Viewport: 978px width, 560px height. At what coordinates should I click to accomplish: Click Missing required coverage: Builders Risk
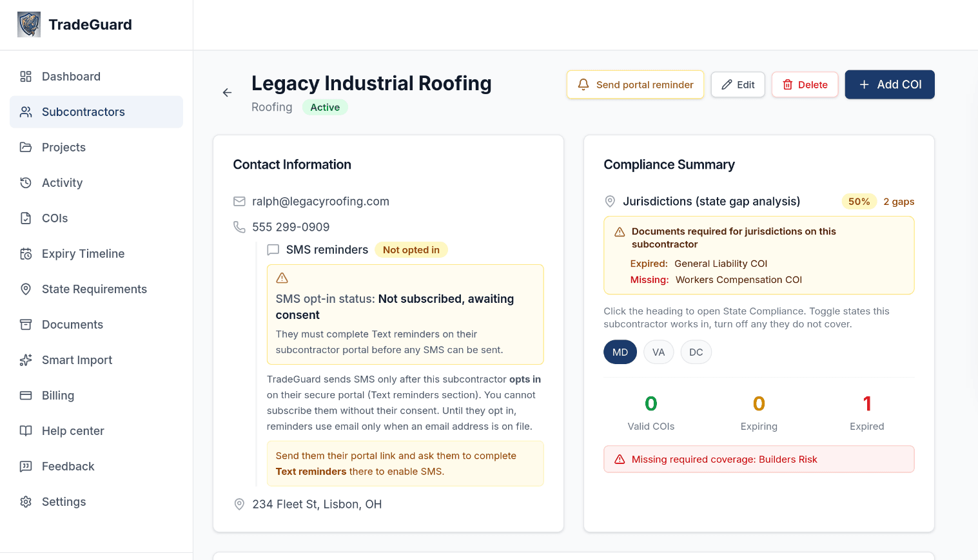coord(759,459)
